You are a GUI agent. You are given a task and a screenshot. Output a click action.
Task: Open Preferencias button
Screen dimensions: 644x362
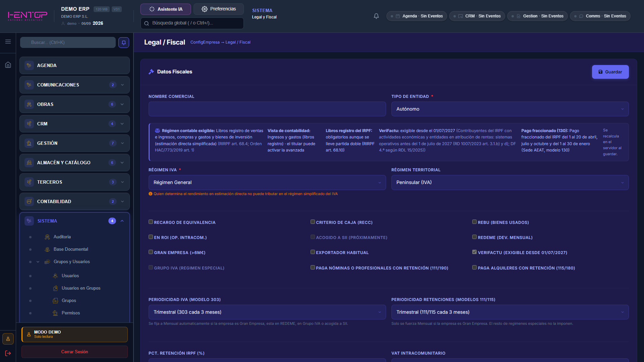[219, 9]
